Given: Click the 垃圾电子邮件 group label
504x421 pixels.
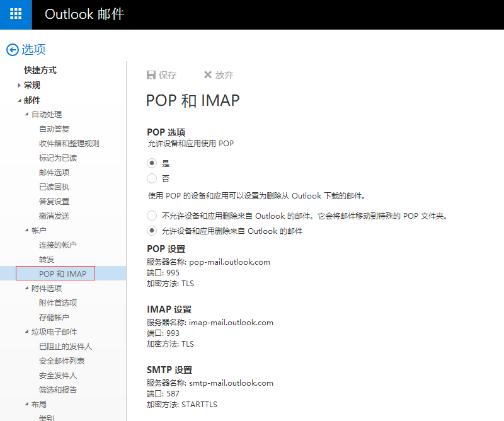Looking at the screenshot, I should (54, 332).
